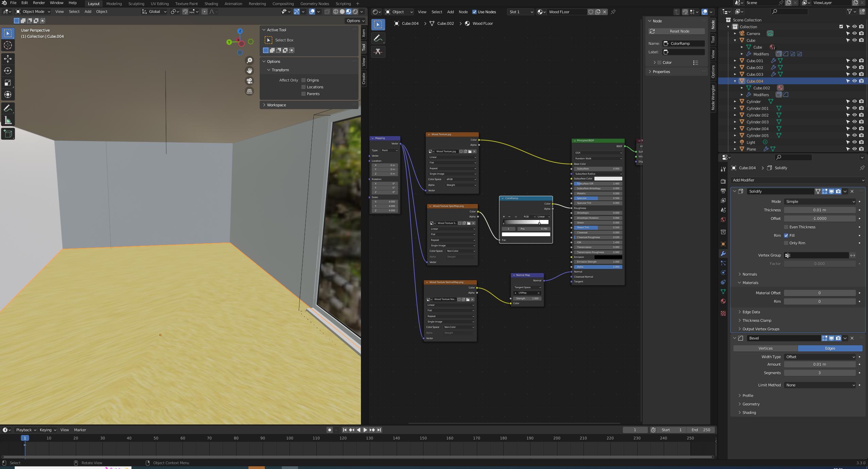Select the Scale tool
868x469 pixels.
point(8,83)
